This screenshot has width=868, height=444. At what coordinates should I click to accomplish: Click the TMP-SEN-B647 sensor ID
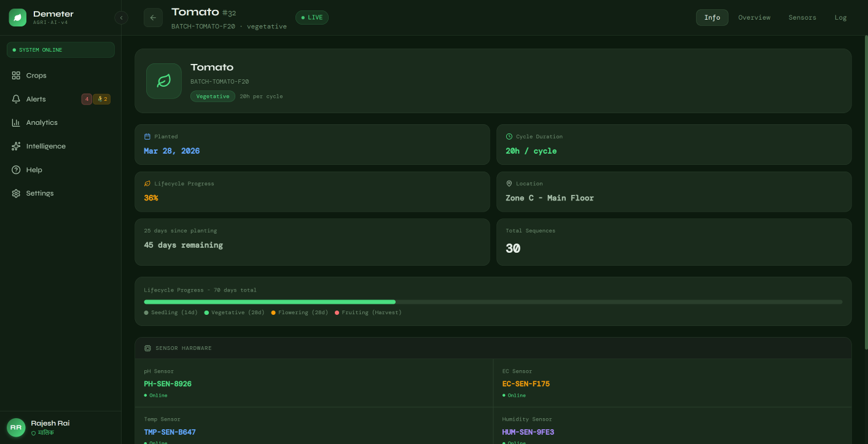(x=170, y=432)
